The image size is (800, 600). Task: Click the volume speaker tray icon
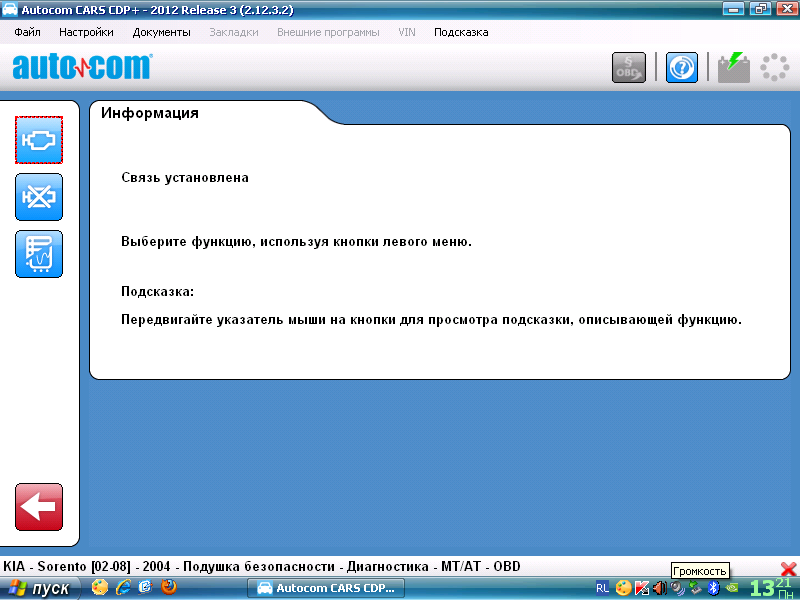[x=659, y=588]
